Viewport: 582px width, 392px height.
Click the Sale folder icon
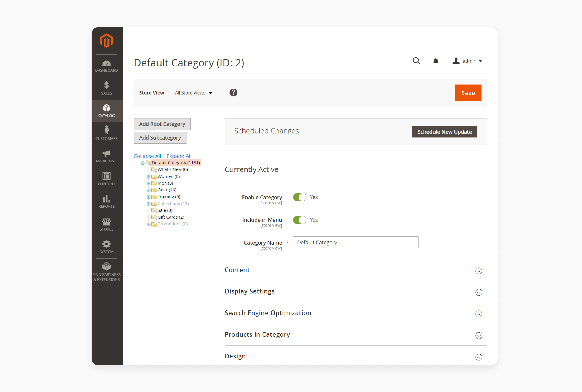click(154, 210)
